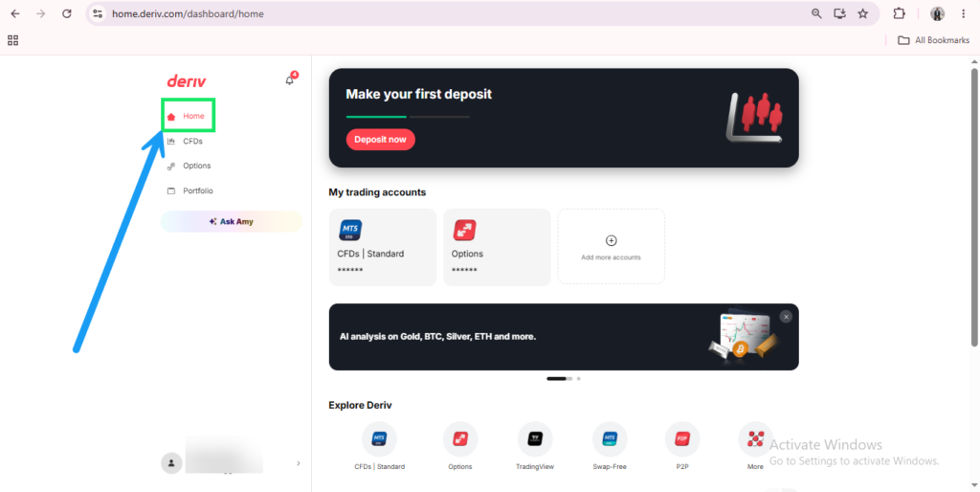This screenshot has width=980, height=492.
Task: Open the site information icon in the address bar
Action: pos(97,13)
